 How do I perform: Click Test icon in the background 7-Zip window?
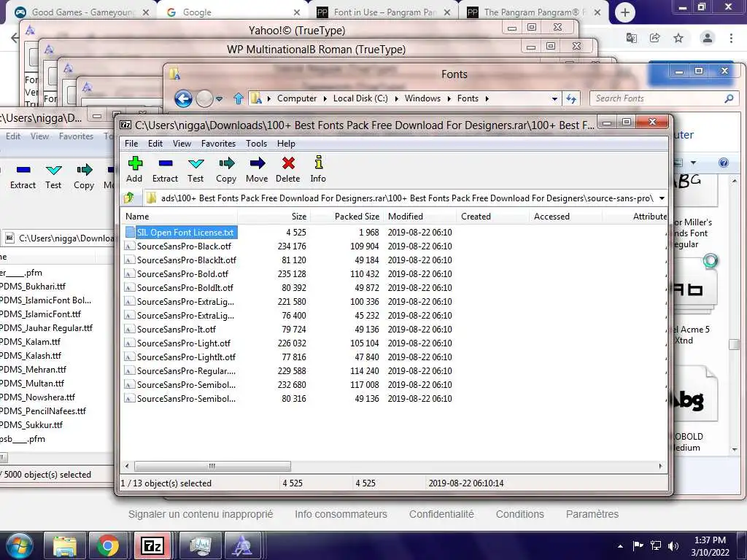tap(53, 170)
